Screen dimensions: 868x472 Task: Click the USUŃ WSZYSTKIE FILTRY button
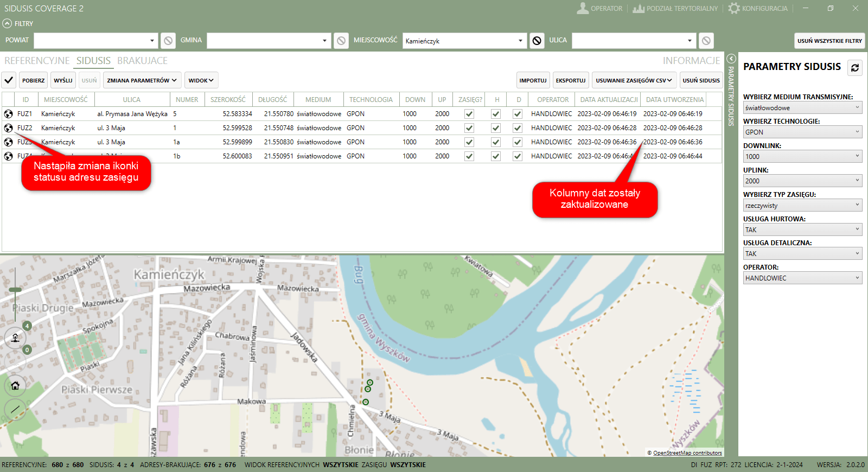point(829,41)
